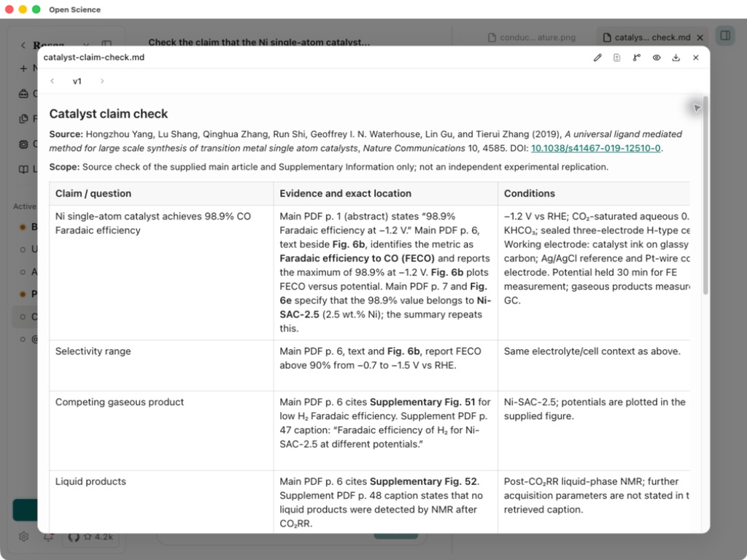This screenshot has width=747, height=560.
Task: Edit document with the pencil icon
Action: coord(597,58)
